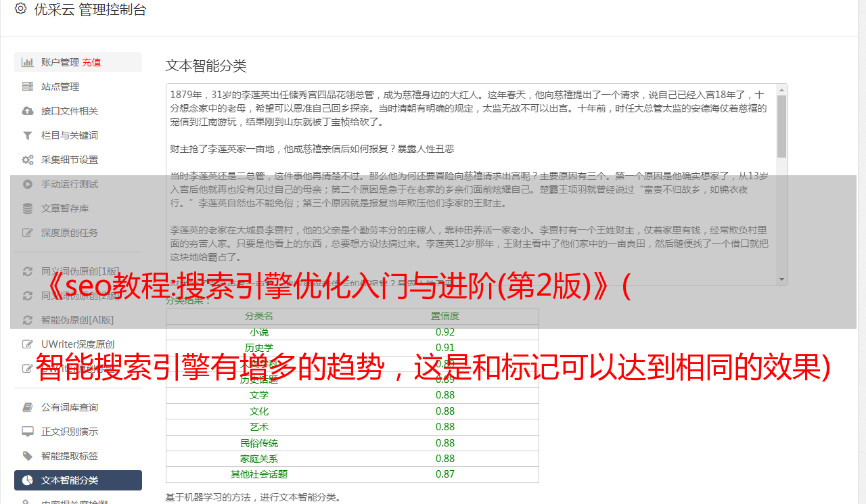Click the gear icon beside 优采云 管理控制台
866x504 pixels.
click(20, 9)
